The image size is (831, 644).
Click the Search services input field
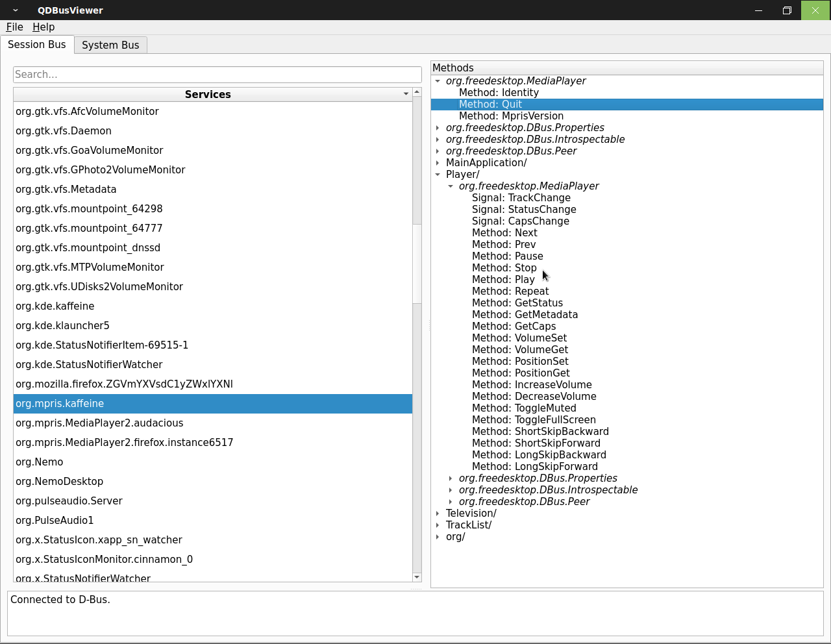click(x=217, y=74)
